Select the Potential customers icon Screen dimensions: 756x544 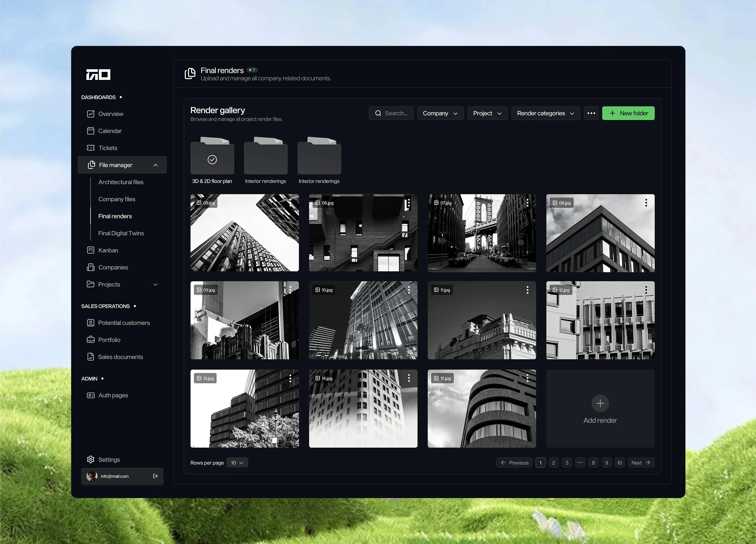(x=91, y=323)
